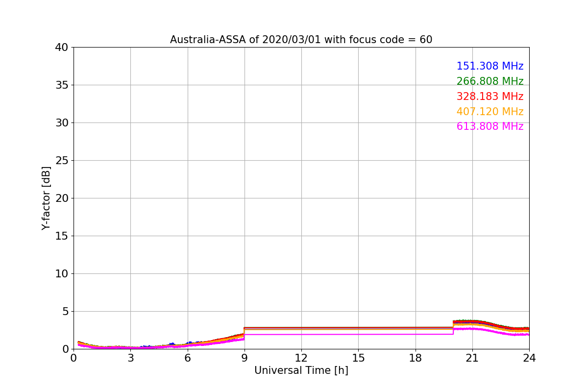Click x-axis tick label 12
This screenshot has height=392, width=588.
(301, 358)
